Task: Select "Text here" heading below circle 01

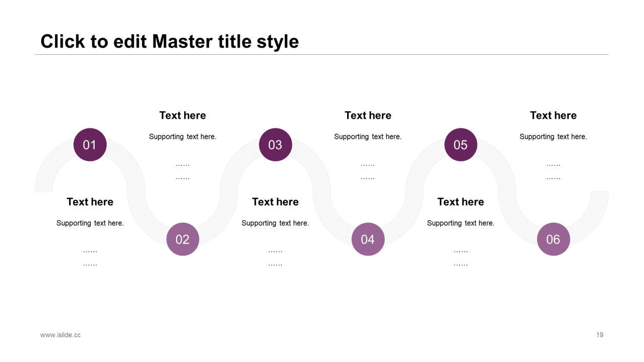Action: (x=90, y=202)
